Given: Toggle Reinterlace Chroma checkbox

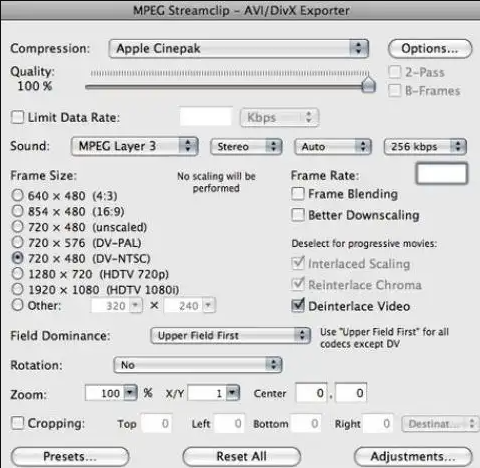Looking at the screenshot, I should coord(298,285).
